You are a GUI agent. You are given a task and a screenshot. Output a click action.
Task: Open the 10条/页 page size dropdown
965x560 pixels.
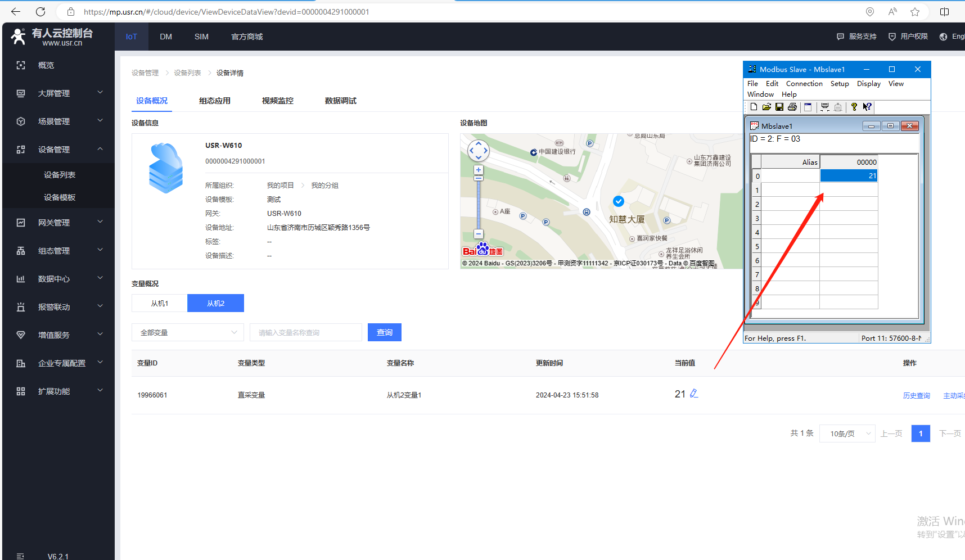click(847, 433)
